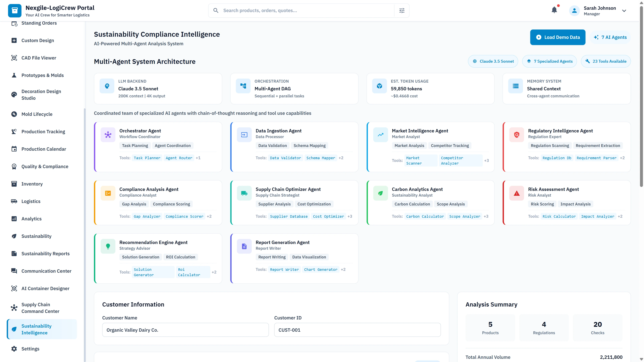
Task: Expand the +1 tools in Orchestrator Agent
Action: click(198, 158)
